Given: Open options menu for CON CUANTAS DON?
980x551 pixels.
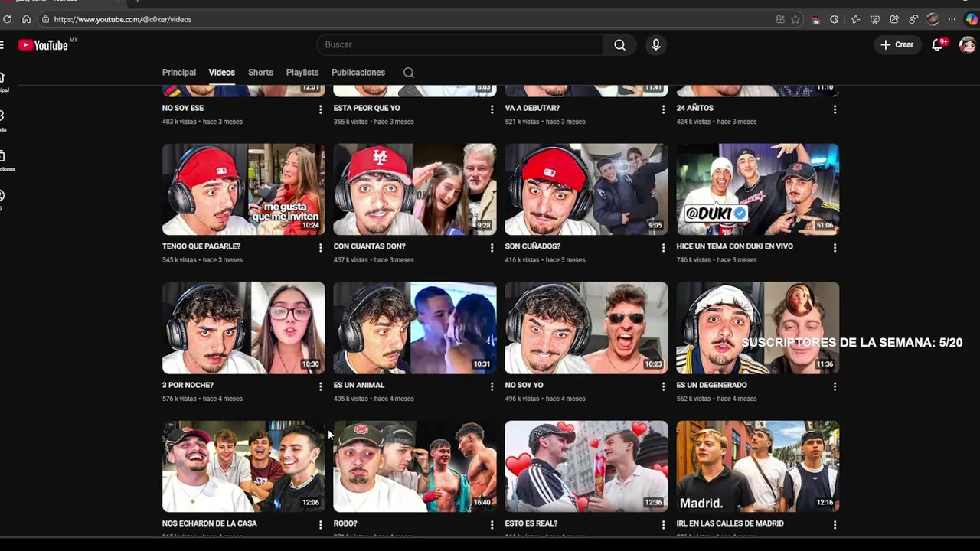Looking at the screenshot, I should pyautogui.click(x=492, y=248).
